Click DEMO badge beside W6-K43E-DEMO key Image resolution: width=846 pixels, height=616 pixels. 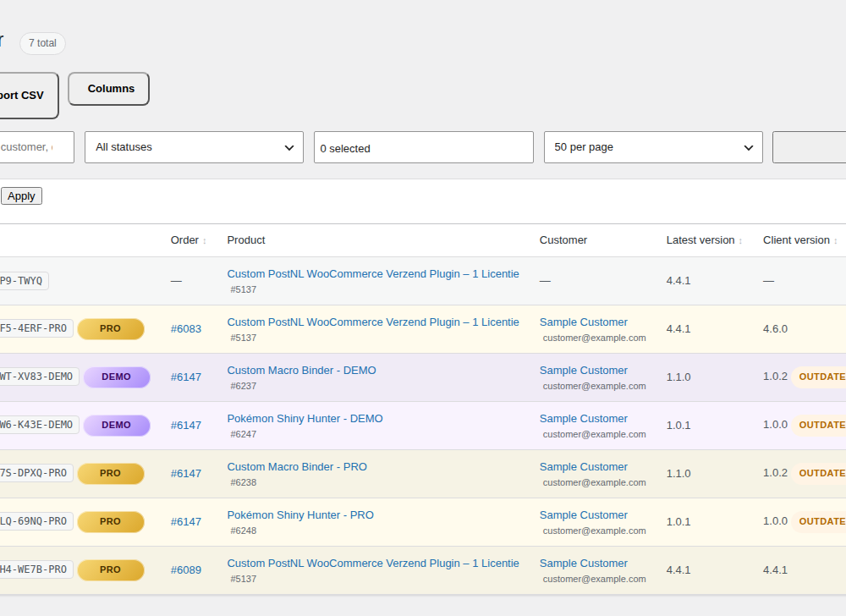[117, 426]
